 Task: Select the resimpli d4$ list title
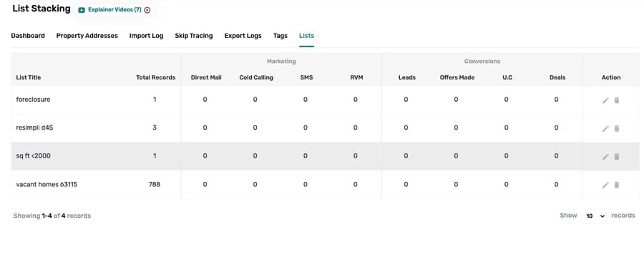click(x=34, y=128)
